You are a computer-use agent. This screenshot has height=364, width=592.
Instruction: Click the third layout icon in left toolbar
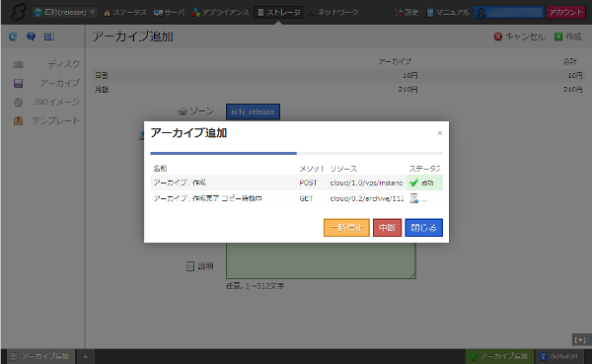[49, 36]
